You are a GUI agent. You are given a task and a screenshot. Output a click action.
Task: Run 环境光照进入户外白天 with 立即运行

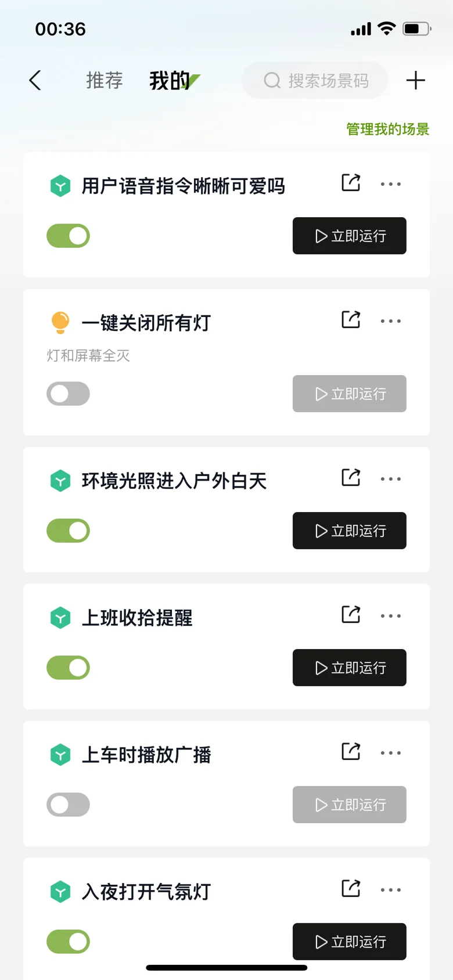click(350, 531)
